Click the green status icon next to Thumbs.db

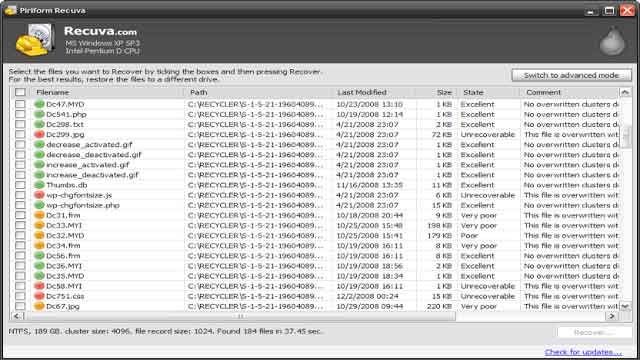[x=39, y=185]
